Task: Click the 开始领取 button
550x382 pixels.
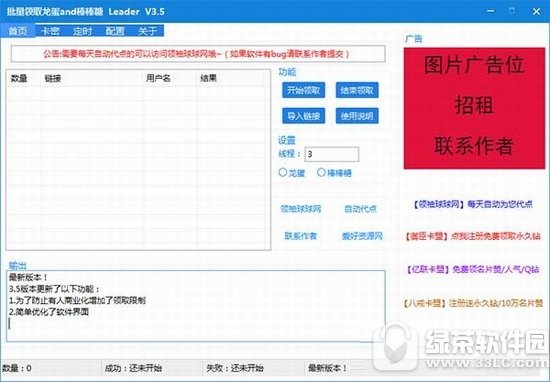Action: pyautogui.click(x=303, y=91)
